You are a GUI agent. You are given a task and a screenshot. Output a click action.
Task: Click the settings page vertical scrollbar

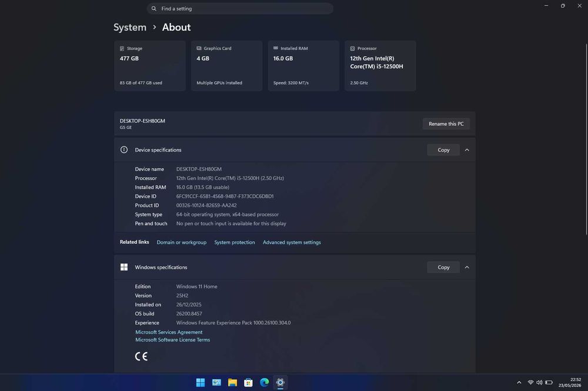click(586, 139)
